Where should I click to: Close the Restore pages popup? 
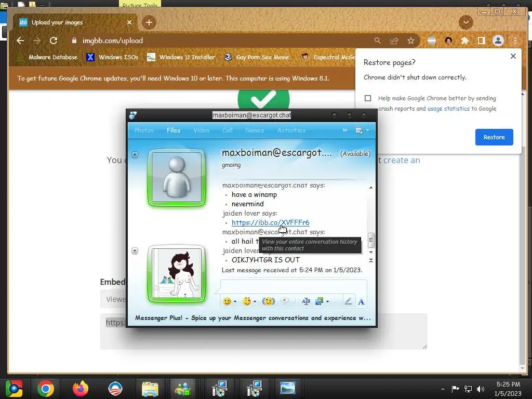513,56
